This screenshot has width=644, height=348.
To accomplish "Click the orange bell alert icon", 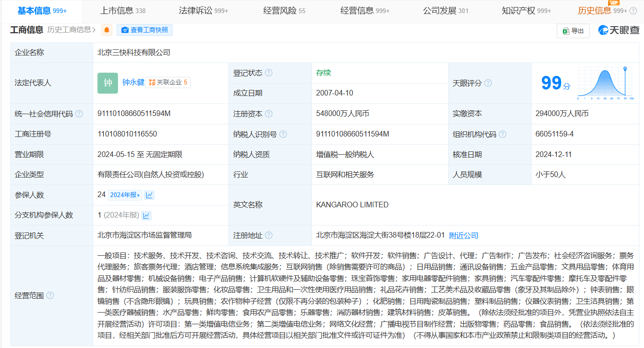I will (107, 30).
